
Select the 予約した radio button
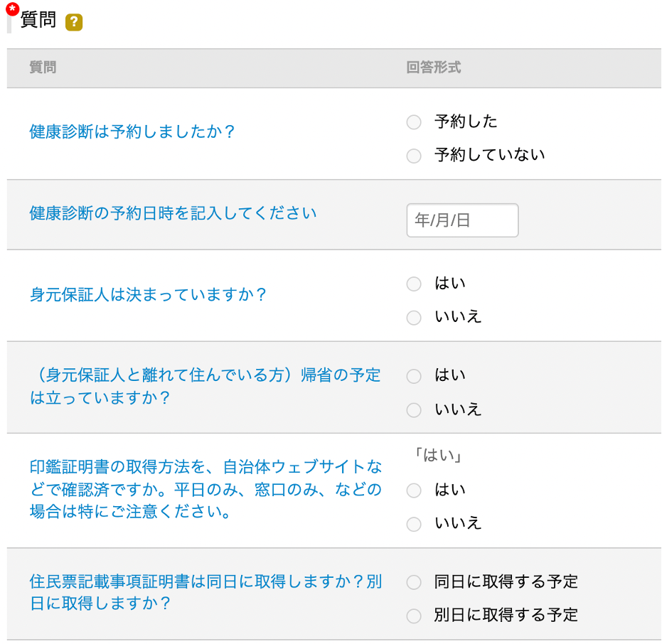point(414,122)
